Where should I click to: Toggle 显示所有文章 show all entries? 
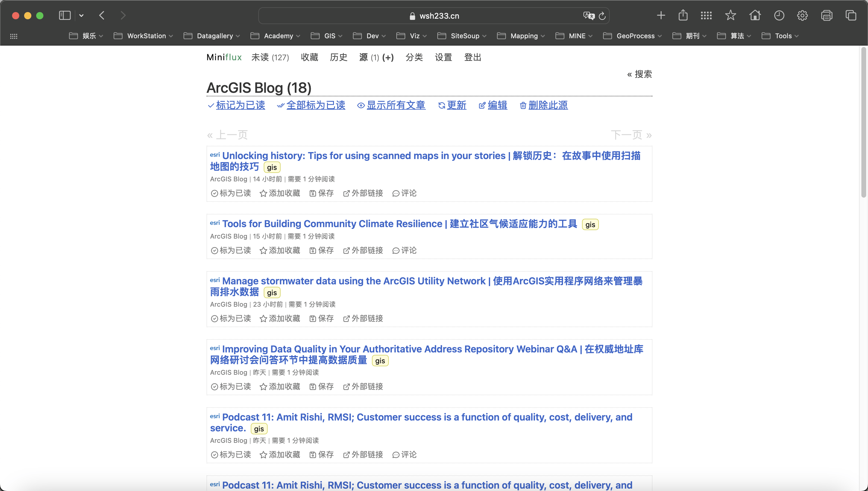[391, 105]
